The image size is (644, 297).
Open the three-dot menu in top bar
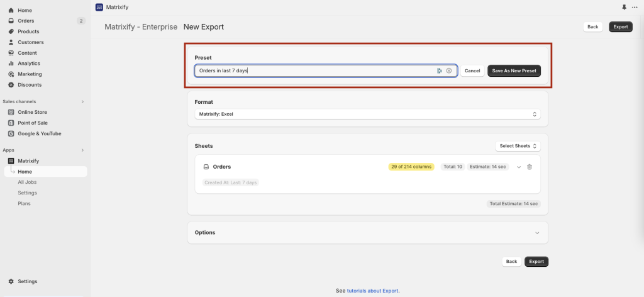click(634, 8)
